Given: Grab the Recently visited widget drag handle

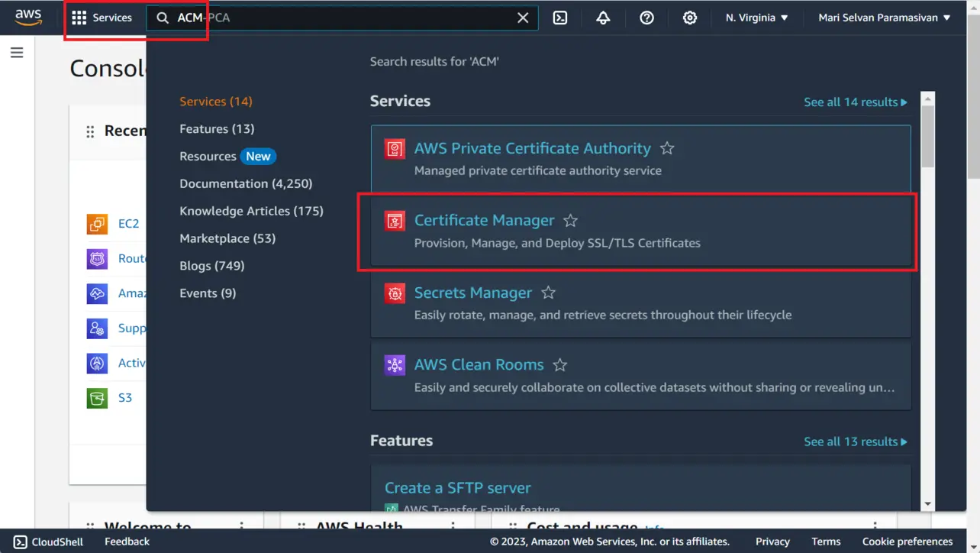Looking at the screenshot, I should tap(90, 131).
